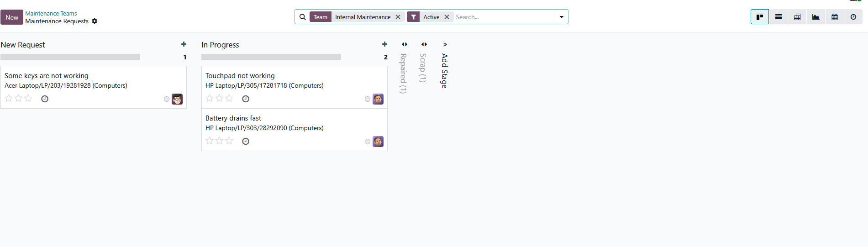Open the calendar view

tap(835, 17)
